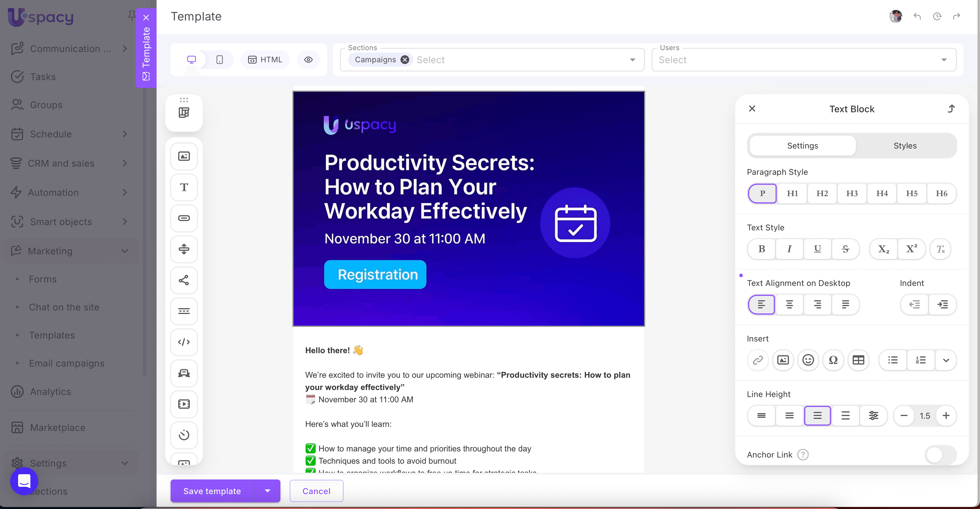Viewport: 980px width, 509px height.
Task: Click the Cancel button
Action: pyautogui.click(x=316, y=491)
